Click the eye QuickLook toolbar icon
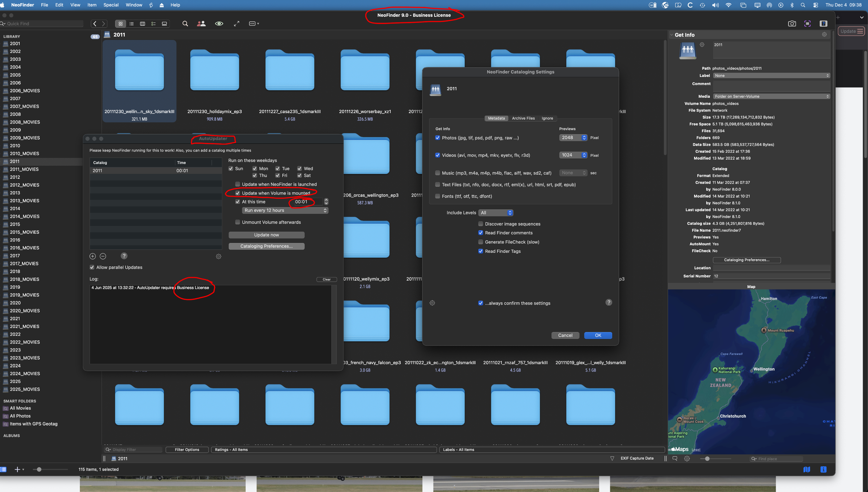 pos(219,24)
